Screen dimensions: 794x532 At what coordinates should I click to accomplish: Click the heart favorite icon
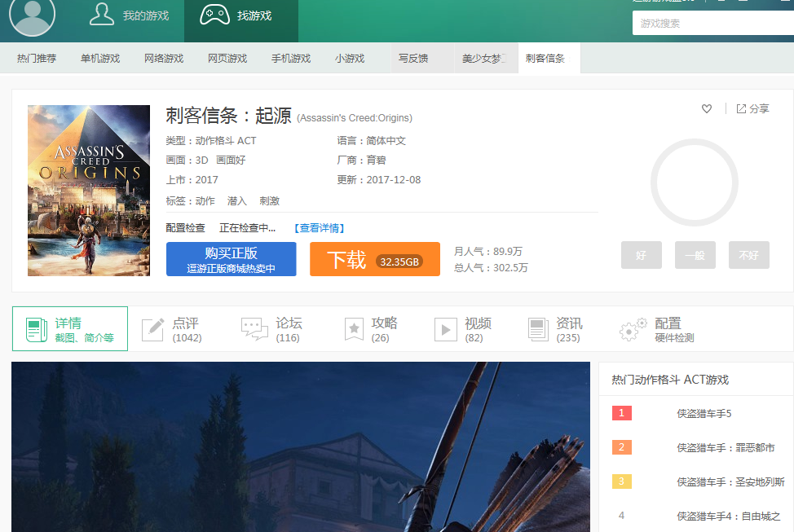707,108
